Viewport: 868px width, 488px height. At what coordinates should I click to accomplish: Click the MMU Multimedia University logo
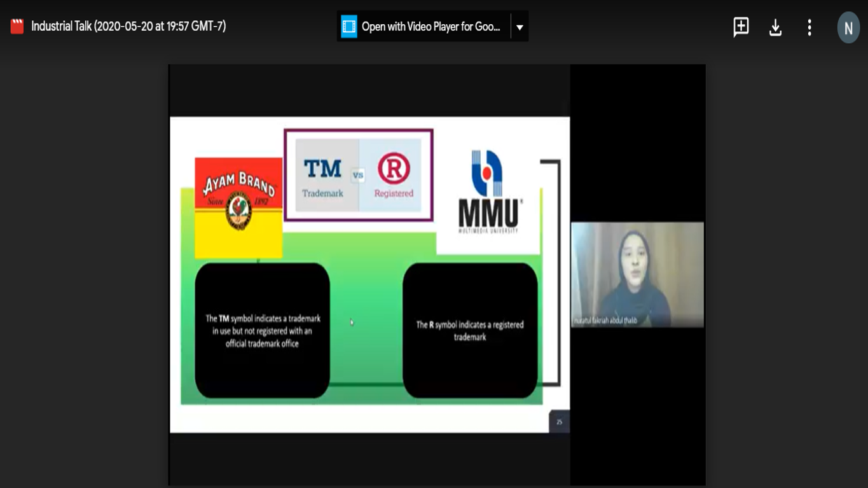tap(488, 192)
